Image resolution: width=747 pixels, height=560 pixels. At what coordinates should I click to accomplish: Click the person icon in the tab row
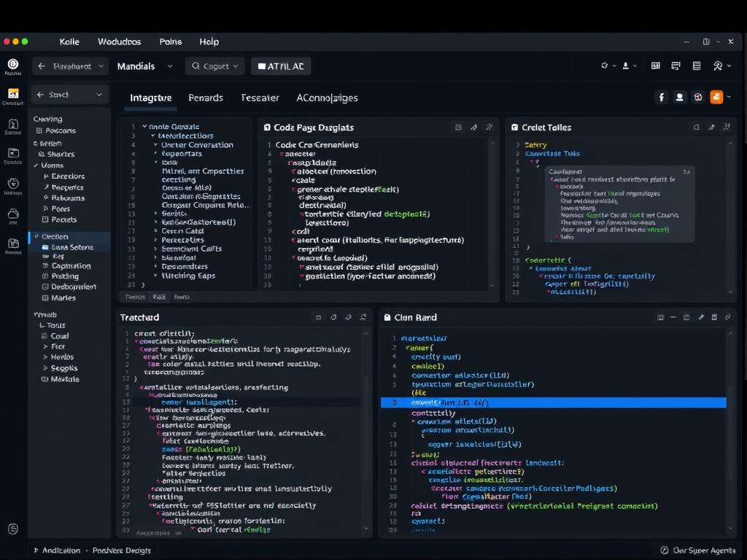click(x=680, y=98)
